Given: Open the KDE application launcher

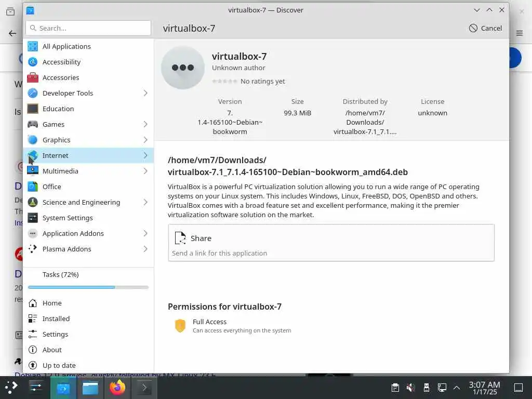Looking at the screenshot, I should 11,388.
